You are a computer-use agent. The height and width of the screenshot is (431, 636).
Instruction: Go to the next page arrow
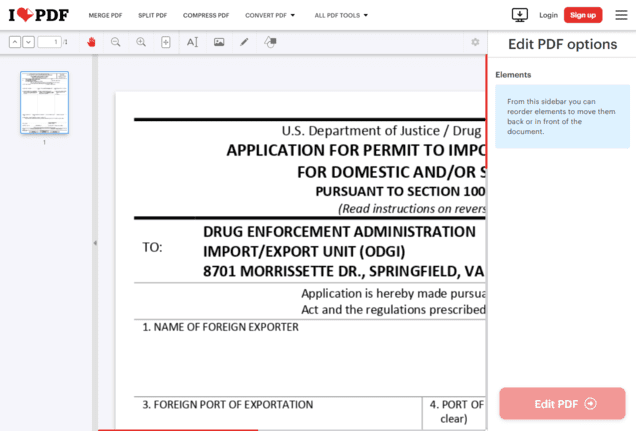point(28,42)
